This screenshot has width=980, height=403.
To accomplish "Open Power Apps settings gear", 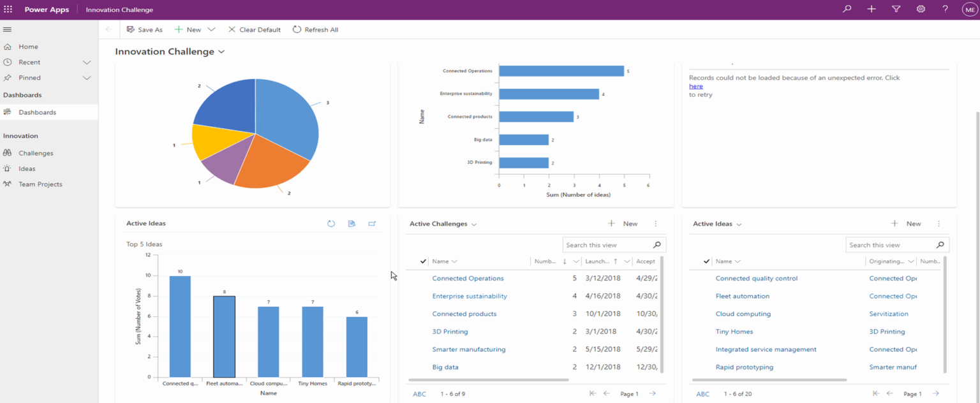I will coord(920,9).
